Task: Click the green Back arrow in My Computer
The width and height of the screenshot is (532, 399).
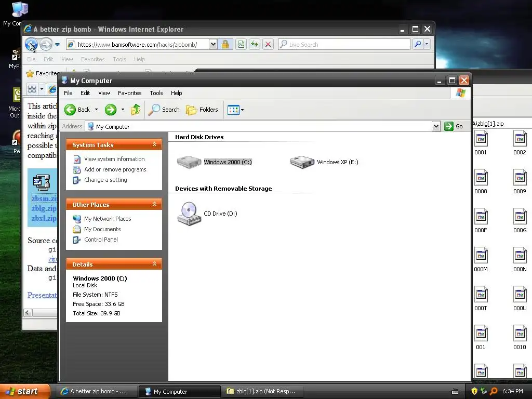Action: click(x=70, y=110)
